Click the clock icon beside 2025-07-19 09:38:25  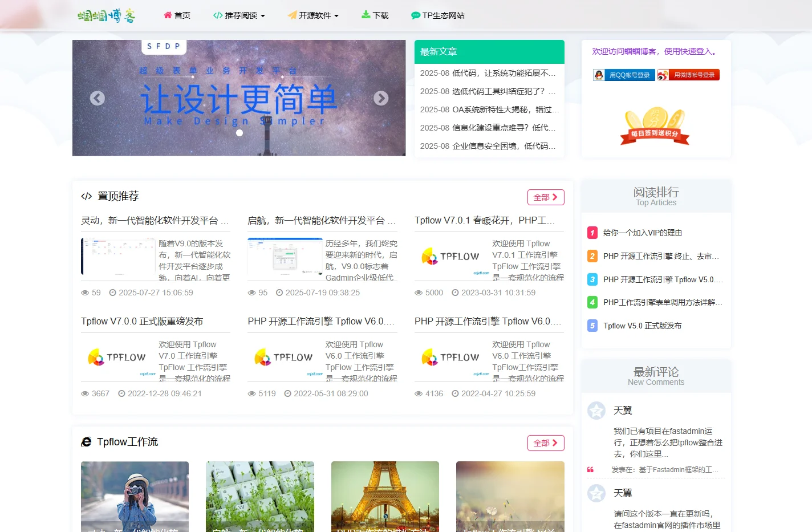[x=279, y=293]
